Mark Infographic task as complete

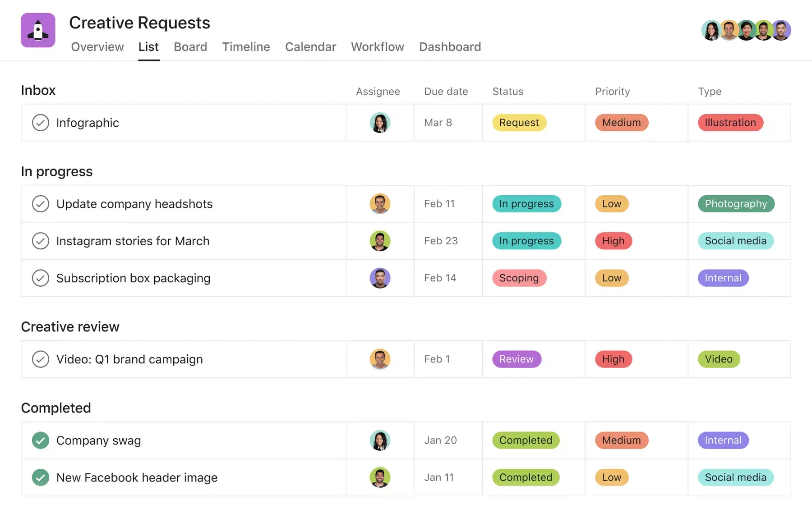tap(41, 123)
